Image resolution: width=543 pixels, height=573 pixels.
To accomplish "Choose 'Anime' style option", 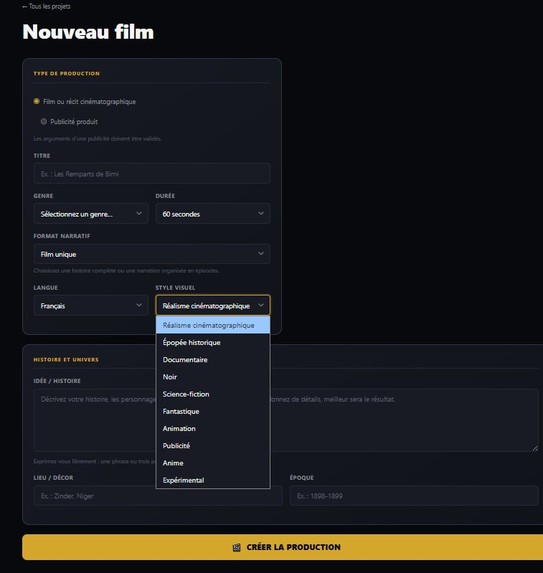I will [x=213, y=463].
